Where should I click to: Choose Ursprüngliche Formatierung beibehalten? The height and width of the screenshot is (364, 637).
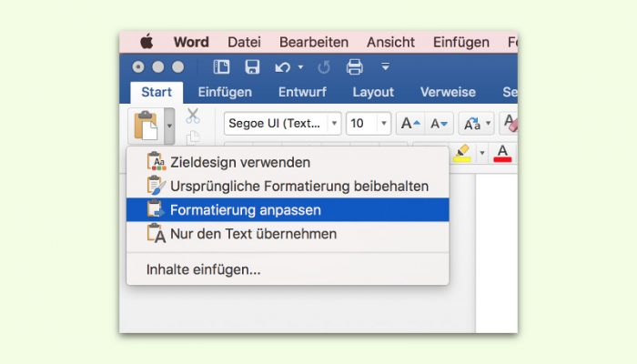click(x=288, y=186)
